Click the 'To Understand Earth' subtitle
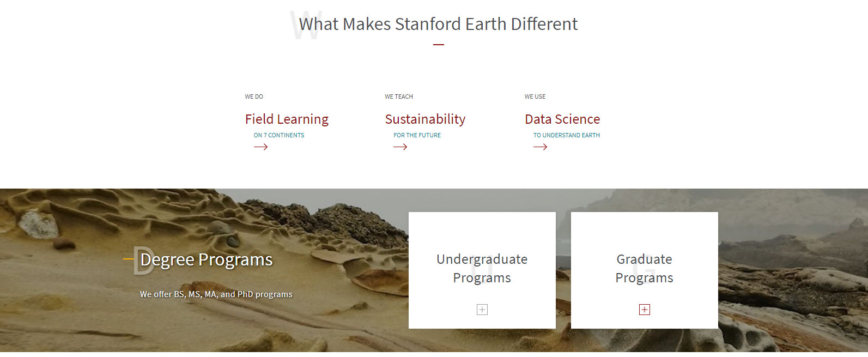This screenshot has width=868, height=357. [567, 135]
